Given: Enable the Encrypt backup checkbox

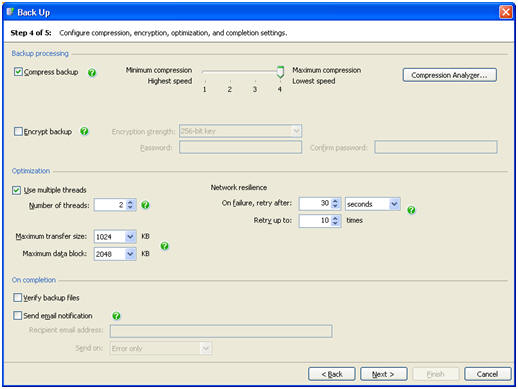Looking at the screenshot, I should pos(18,131).
